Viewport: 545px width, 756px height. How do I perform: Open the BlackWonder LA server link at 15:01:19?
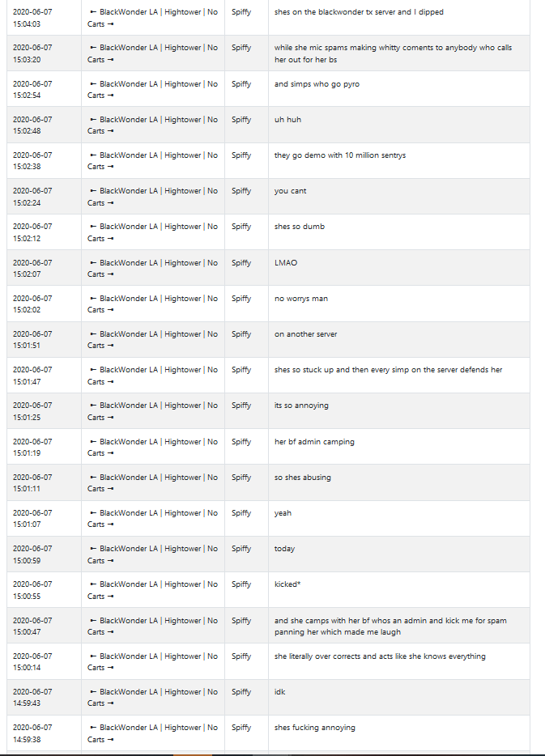[152, 447]
